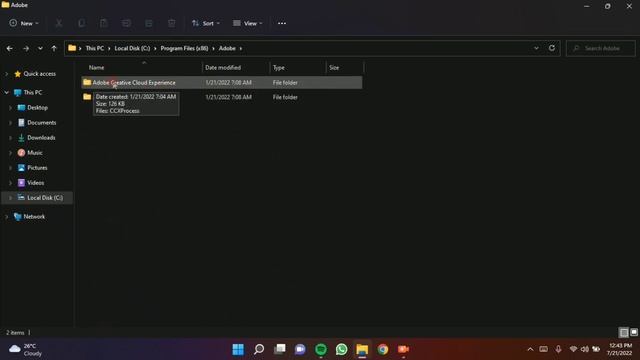Go back with the left arrow
The image size is (640, 360).
coord(10,48)
